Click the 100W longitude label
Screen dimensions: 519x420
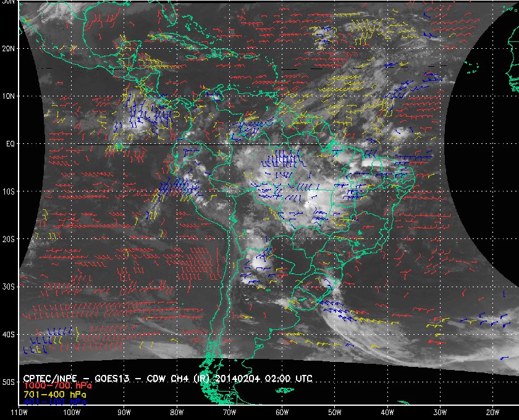click(x=72, y=413)
